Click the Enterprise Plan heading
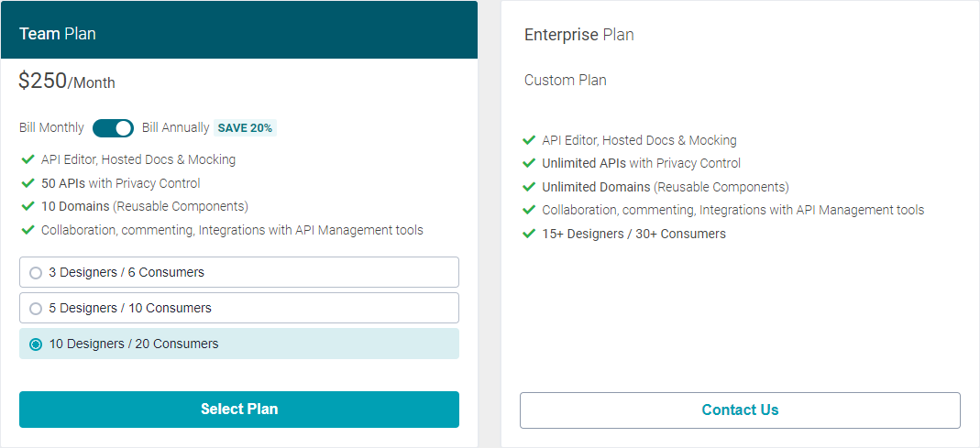This screenshot has width=980, height=448. click(x=578, y=35)
